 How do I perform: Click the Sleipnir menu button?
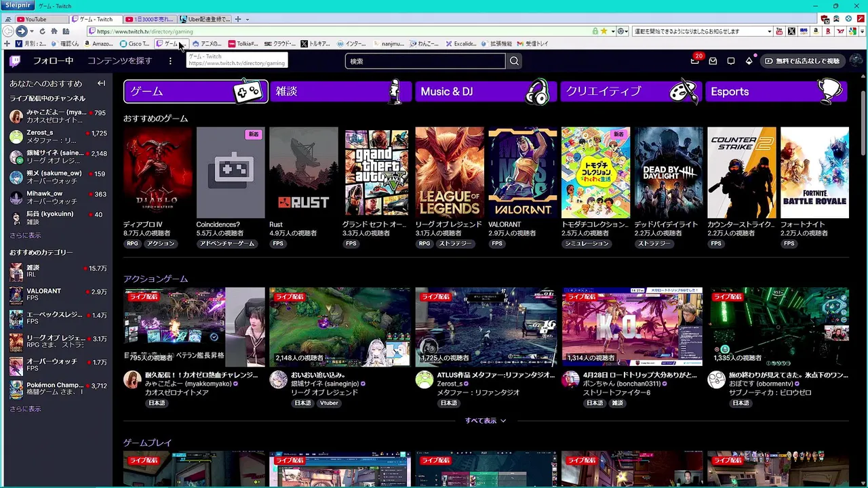(18, 5)
